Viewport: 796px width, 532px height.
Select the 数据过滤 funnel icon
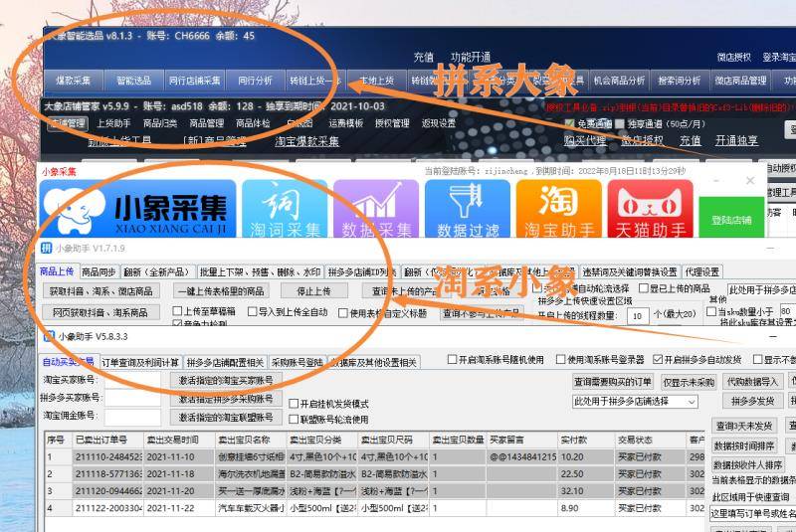coord(468,209)
